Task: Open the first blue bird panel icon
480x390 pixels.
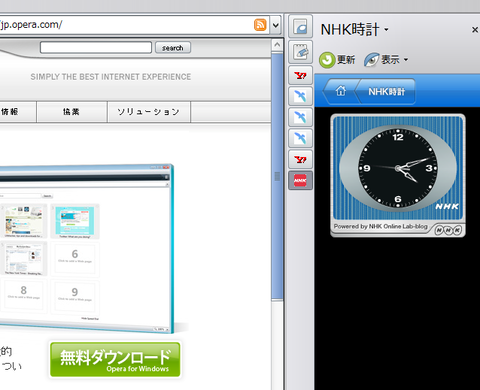Action: pyautogui.click(x=300, y=96)
